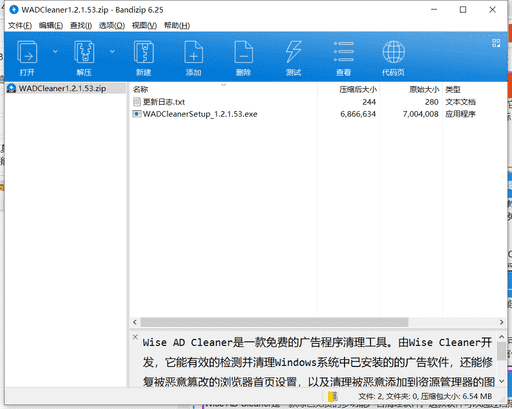
Task: Click the Test (测试) archive icon
Action: (x=293, y=52)
